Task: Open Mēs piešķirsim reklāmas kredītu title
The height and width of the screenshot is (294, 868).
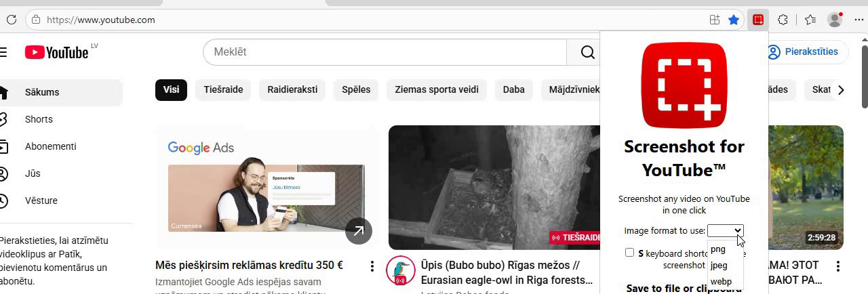Action: (x=249, y=266)
